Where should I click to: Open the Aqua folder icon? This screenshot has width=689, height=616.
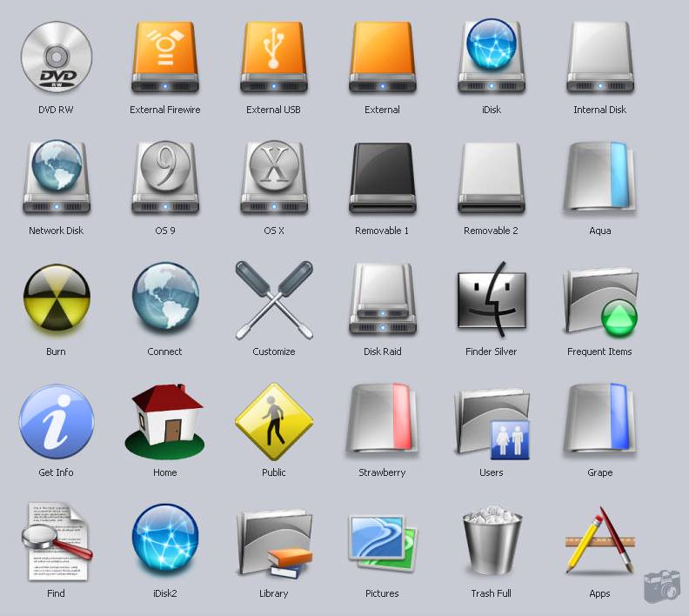[600, 177]
